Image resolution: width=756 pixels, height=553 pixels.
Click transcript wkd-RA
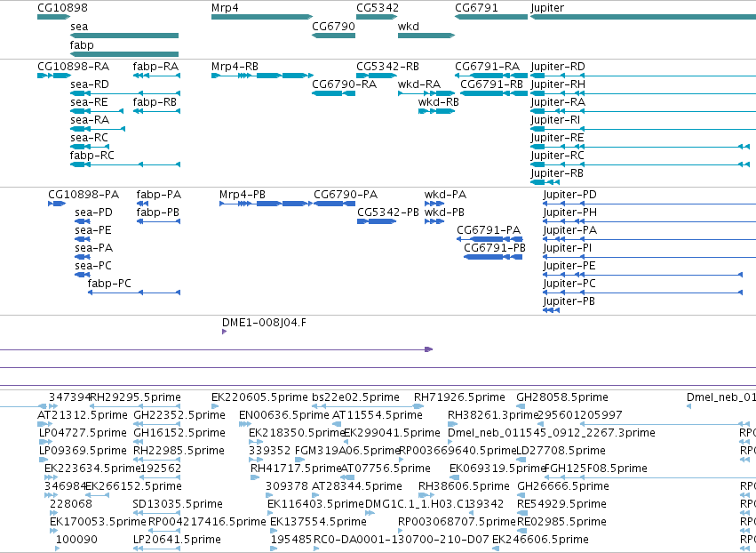click(x=426, y=93)
